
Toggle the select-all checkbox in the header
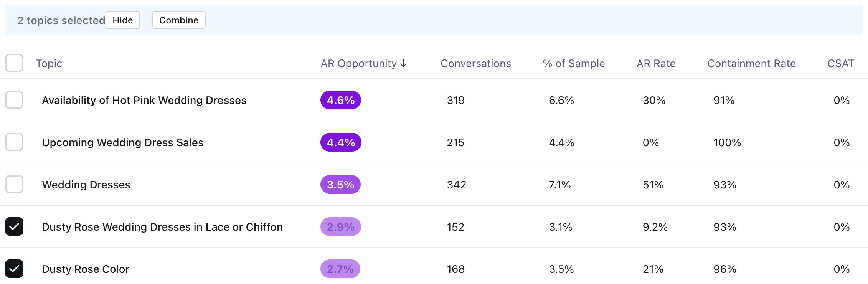point(14,63)
